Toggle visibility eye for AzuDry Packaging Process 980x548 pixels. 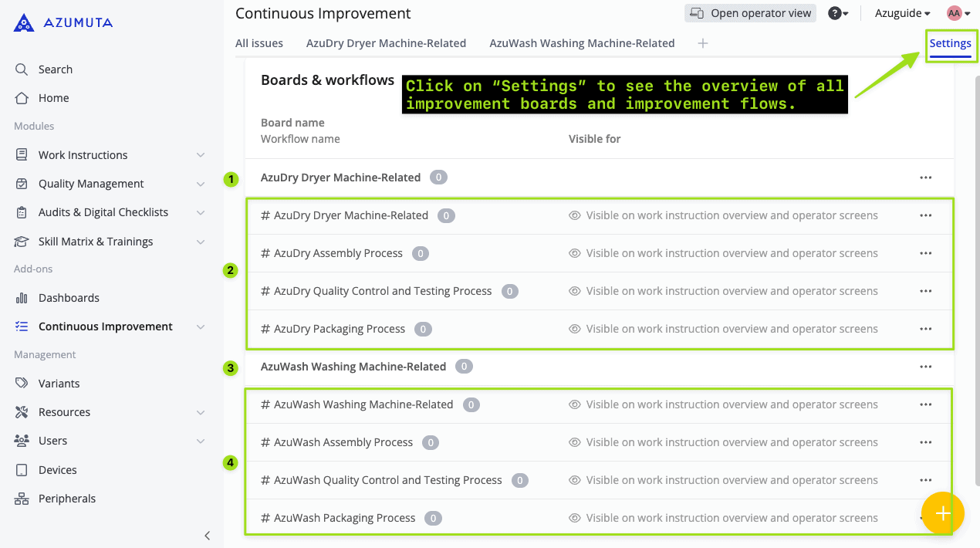point(574,329)
